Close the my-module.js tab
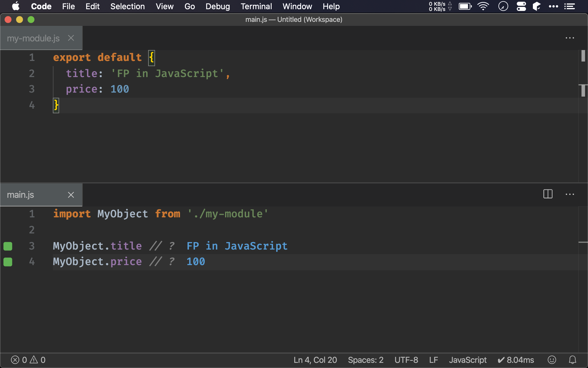Image resolution: width=588 pixels, height=368 pixels. tap(71, 38)
